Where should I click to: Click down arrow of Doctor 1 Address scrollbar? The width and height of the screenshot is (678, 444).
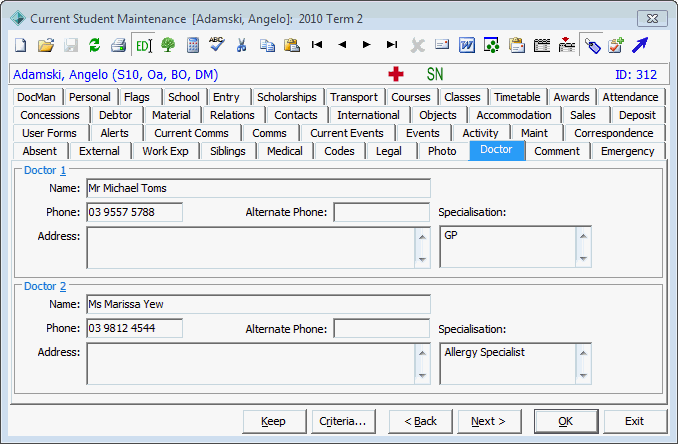(422, 260)
